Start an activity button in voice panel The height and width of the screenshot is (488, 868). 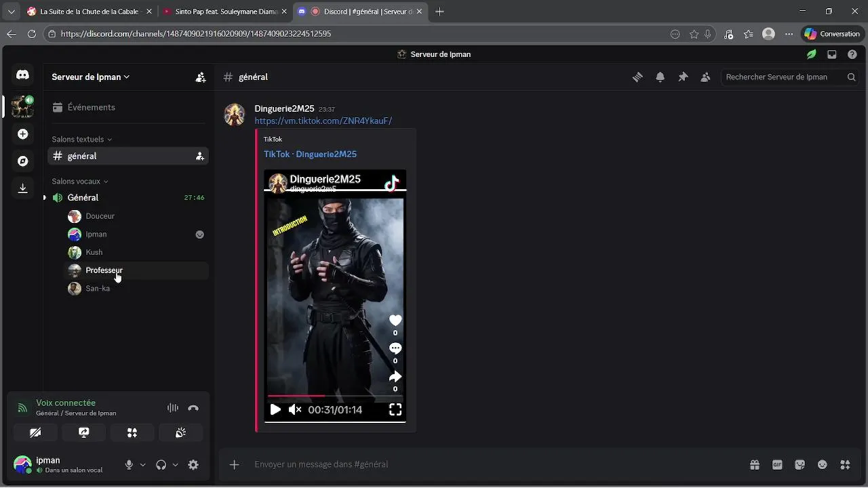(132, 432)
